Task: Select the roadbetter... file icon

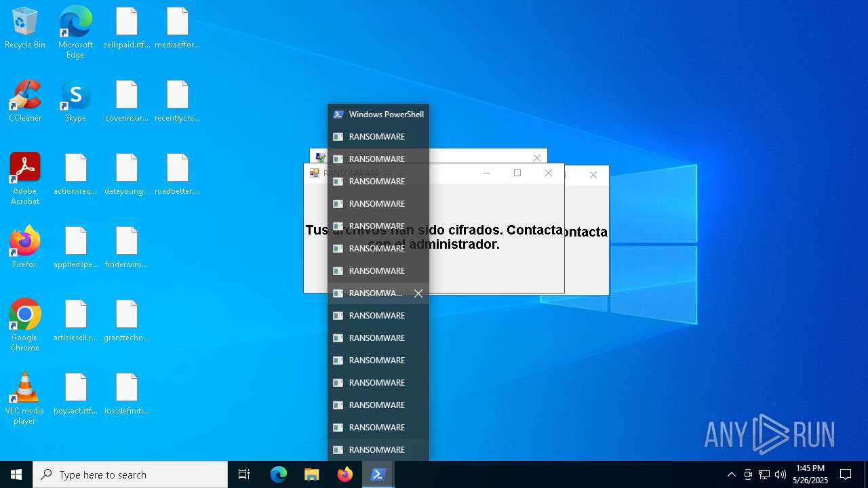Action: click(177, 175)
